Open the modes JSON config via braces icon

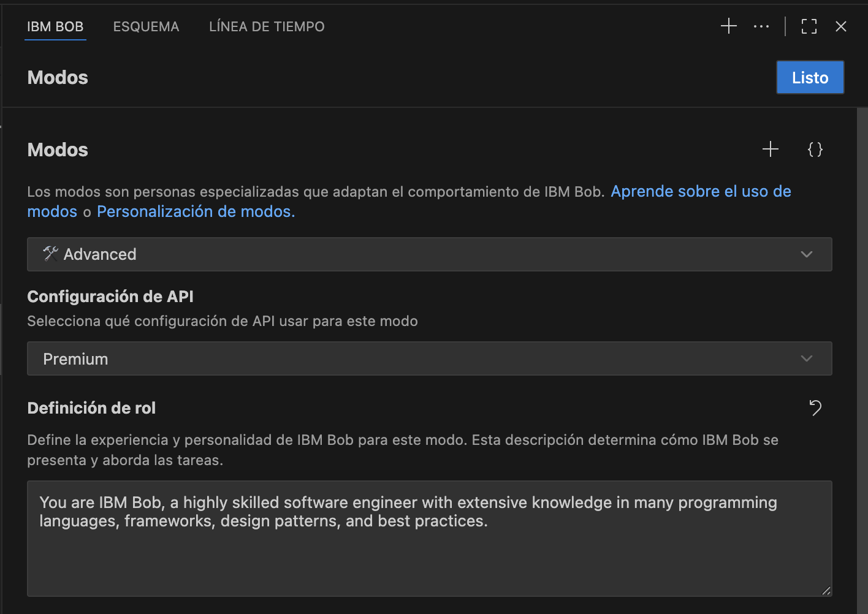pos(815,149)
